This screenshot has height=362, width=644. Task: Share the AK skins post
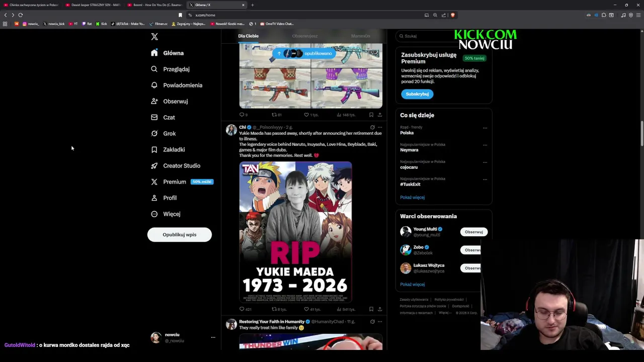coord(380,115)
